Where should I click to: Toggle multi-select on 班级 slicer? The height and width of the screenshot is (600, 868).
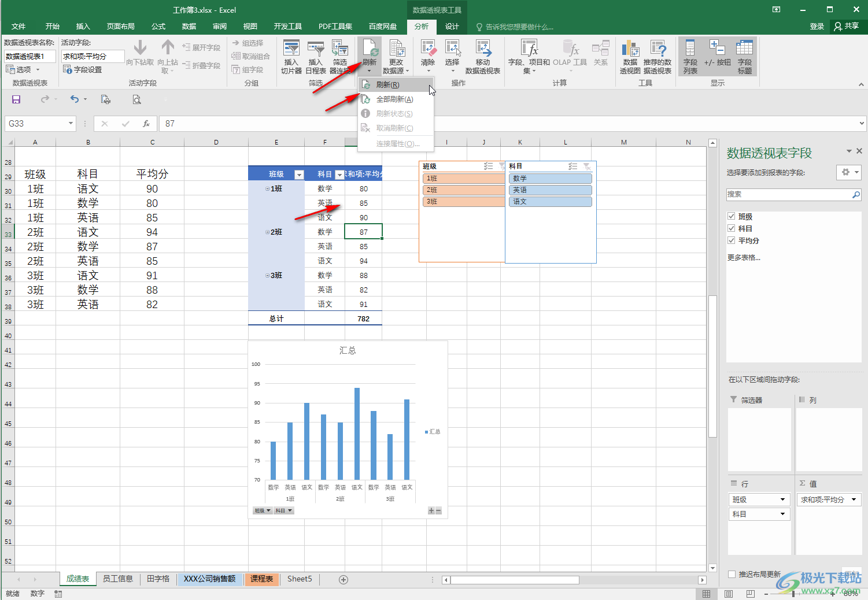[x=488, y=166]
